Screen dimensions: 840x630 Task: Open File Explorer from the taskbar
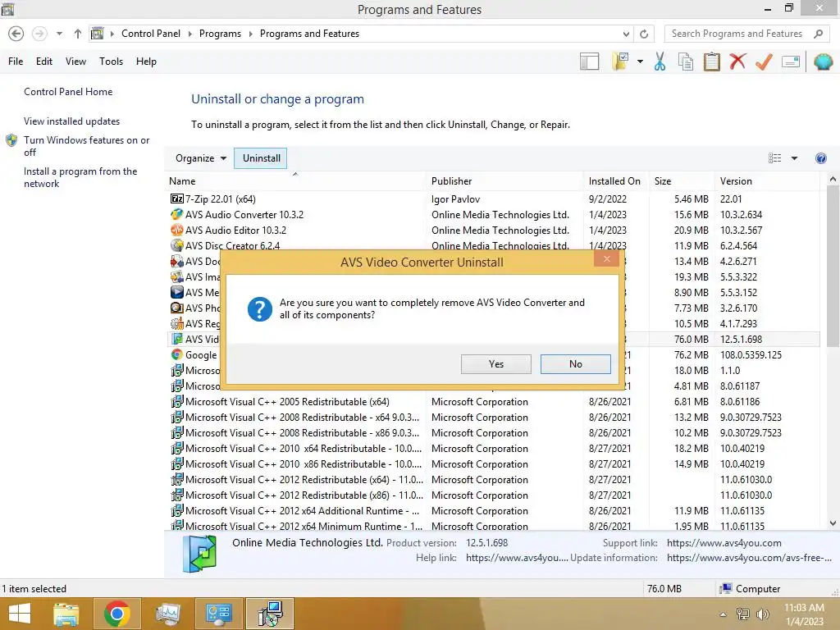coord(66,614)
